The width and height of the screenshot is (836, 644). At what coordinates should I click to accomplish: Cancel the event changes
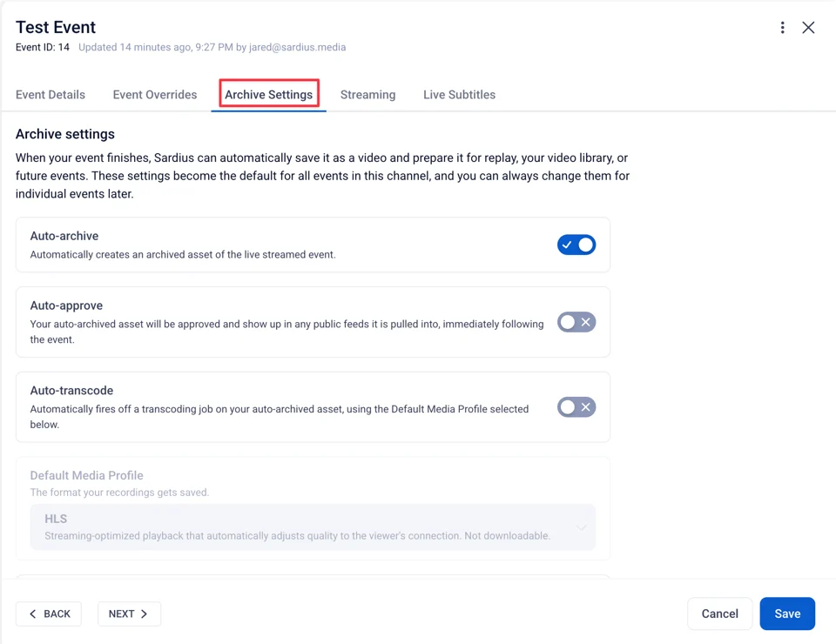(720, 614)
